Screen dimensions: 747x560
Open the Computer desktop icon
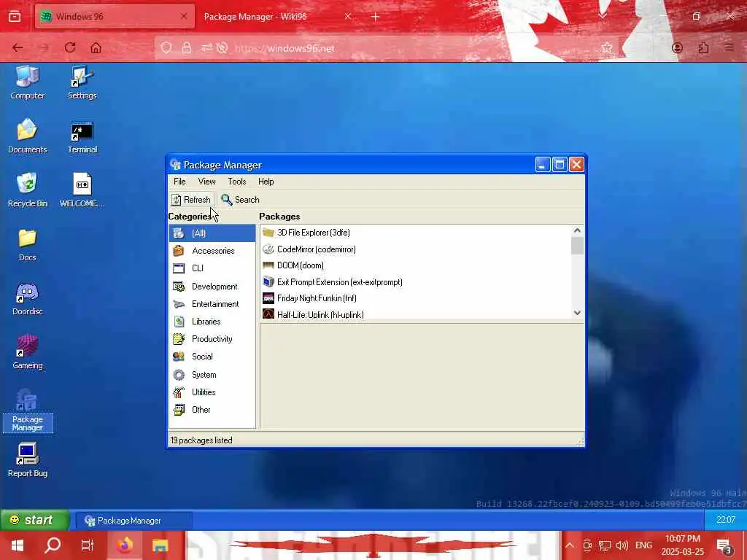coord(27,82)
